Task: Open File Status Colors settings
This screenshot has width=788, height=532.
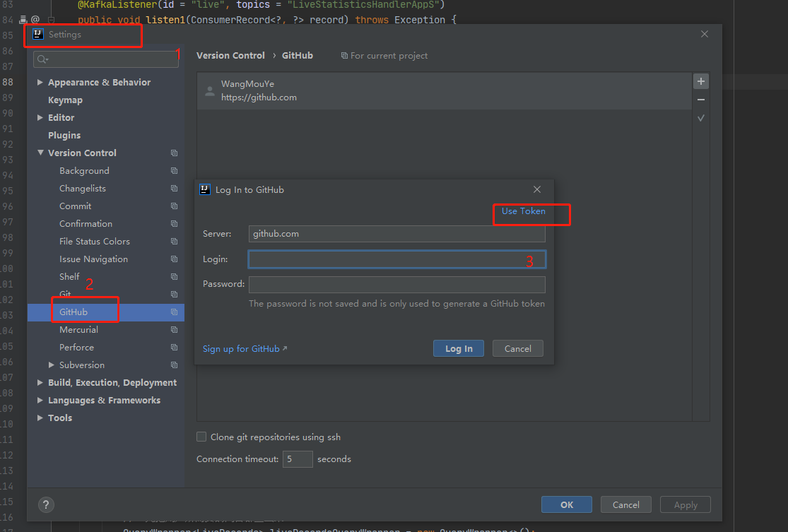Action: 95,241
